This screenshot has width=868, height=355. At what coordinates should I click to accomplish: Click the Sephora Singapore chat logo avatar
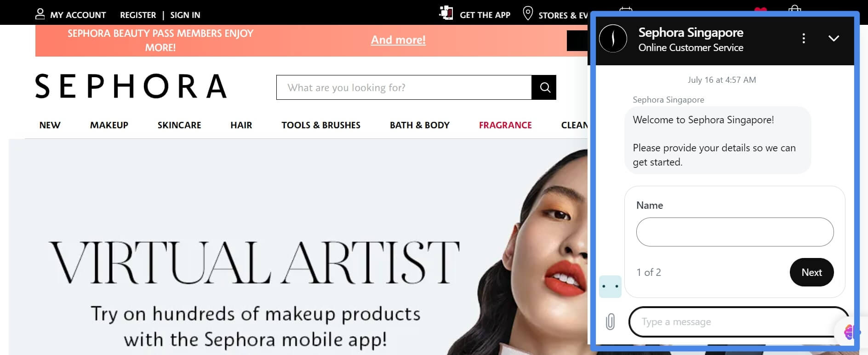click(613, 38)
